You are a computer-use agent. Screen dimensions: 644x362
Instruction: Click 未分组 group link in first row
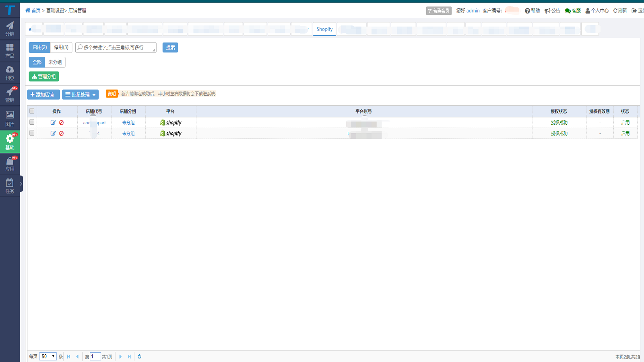pos(128,123)
